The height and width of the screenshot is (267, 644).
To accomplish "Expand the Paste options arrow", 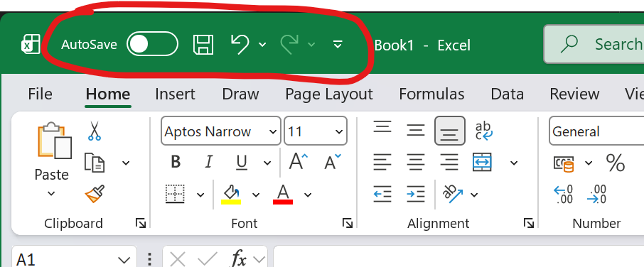I will click(51, 193).
